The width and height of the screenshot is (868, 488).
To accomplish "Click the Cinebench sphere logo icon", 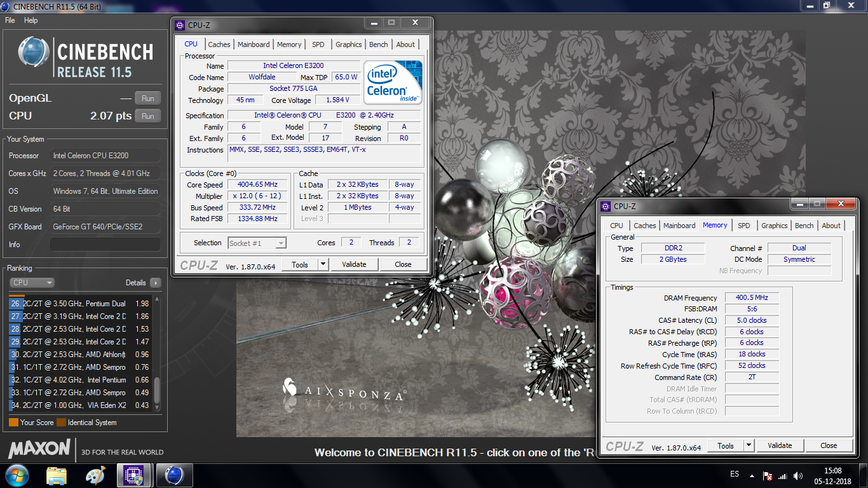I will [x=34, y=53].
